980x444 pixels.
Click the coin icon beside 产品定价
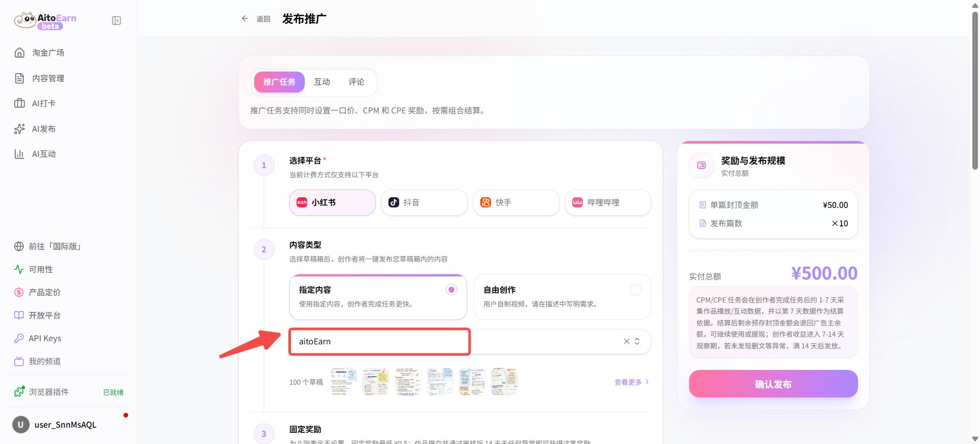(19, 292)
